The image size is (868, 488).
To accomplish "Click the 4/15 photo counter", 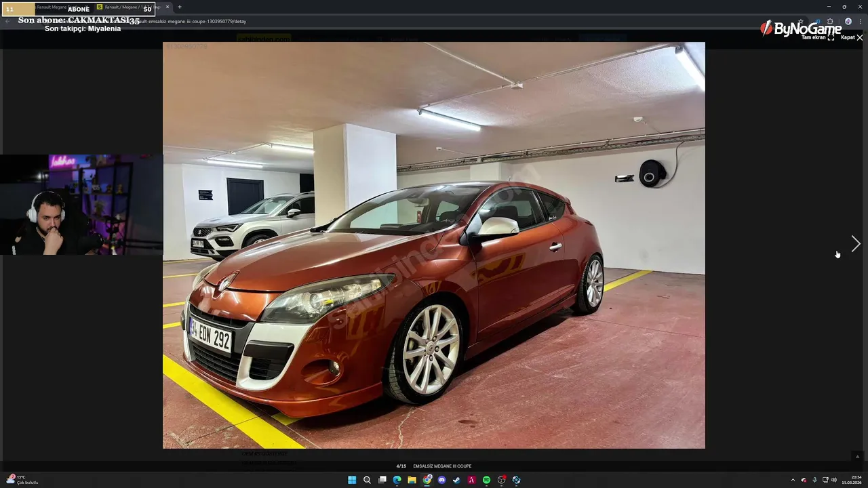I will (401, 466).
